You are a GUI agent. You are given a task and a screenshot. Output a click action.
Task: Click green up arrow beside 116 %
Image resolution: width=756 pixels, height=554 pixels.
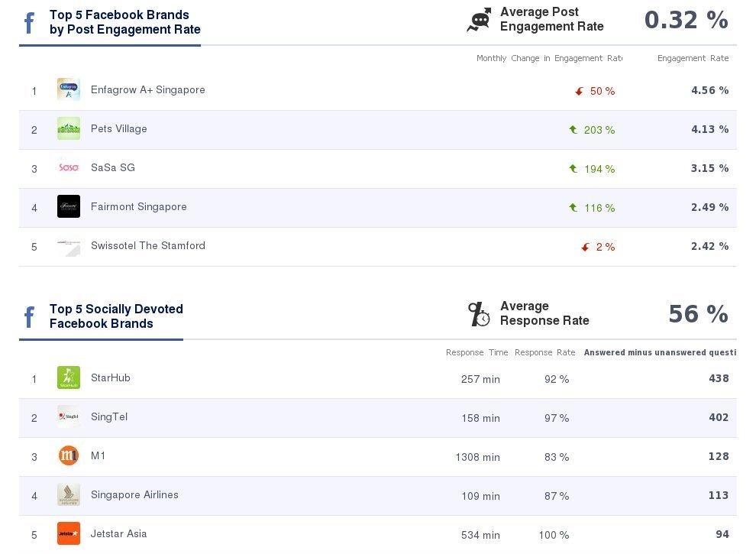(x=573, y=208)
